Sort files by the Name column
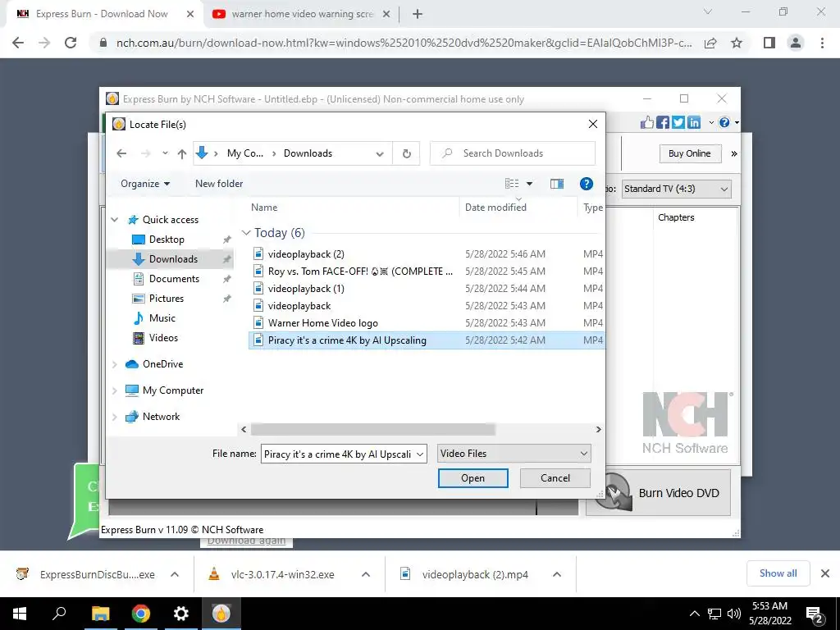840x630 pixels. (264, 208)
